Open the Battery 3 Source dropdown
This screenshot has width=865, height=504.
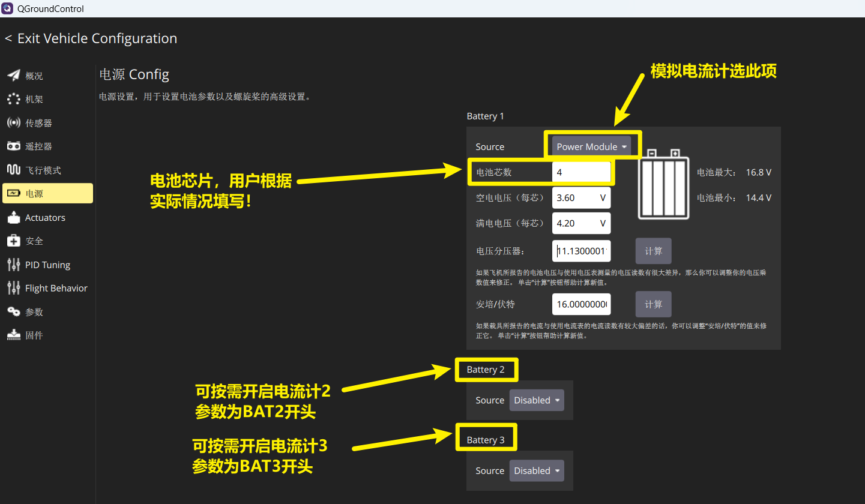pos(537,471)
